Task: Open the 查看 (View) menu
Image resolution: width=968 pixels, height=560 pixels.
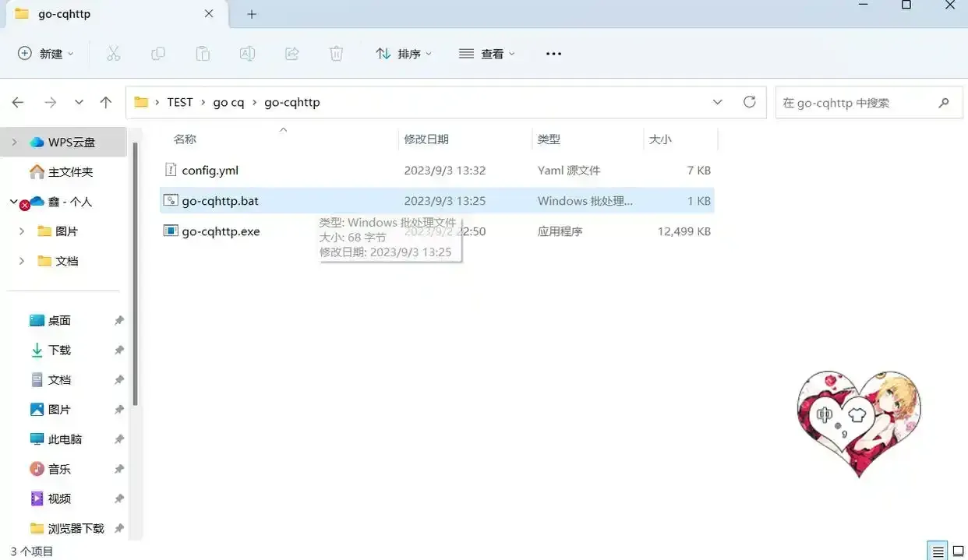Action: 487,54
